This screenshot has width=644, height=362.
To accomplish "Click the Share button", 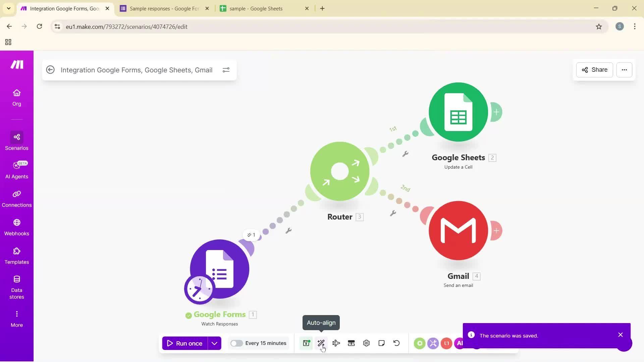I will 594,70.
